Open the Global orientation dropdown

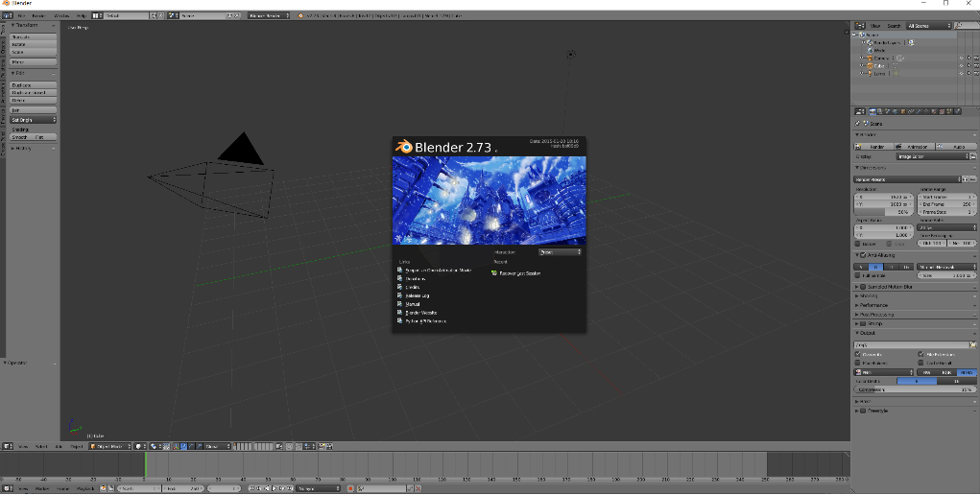(218, 446)
